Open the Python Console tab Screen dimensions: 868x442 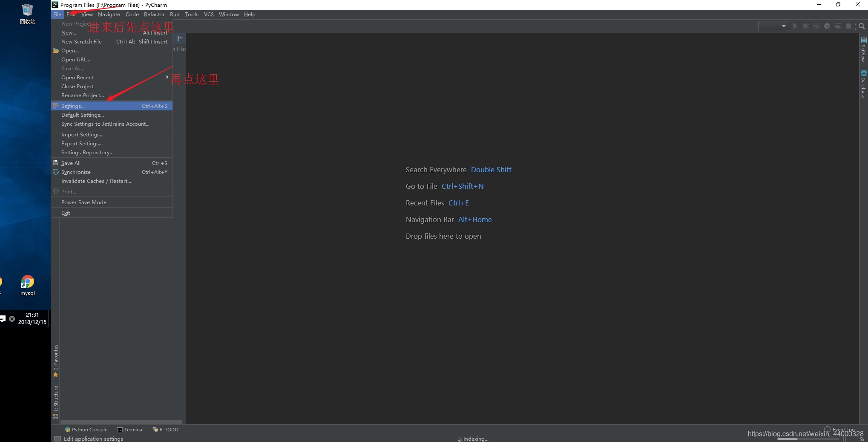click(x=86, y=430)
